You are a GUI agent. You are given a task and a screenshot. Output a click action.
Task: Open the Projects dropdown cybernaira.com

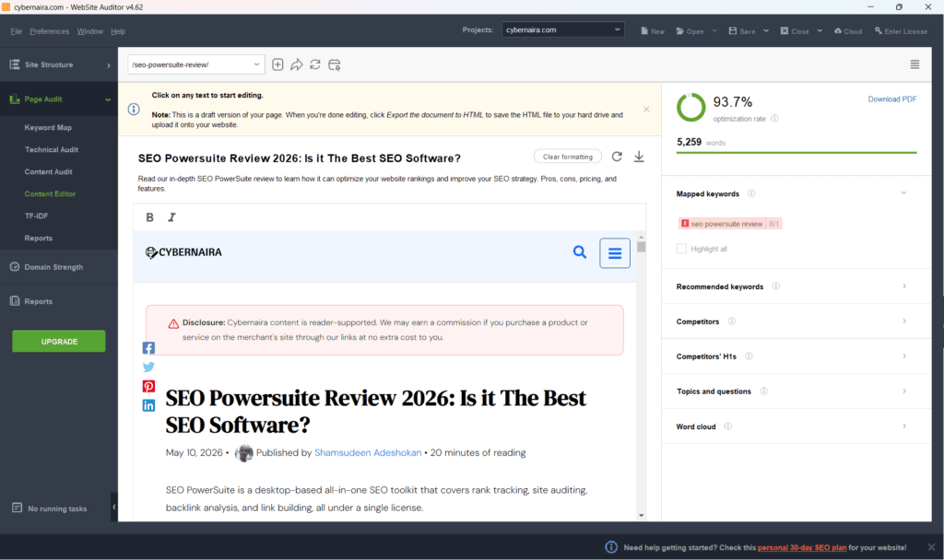[563, 29]
